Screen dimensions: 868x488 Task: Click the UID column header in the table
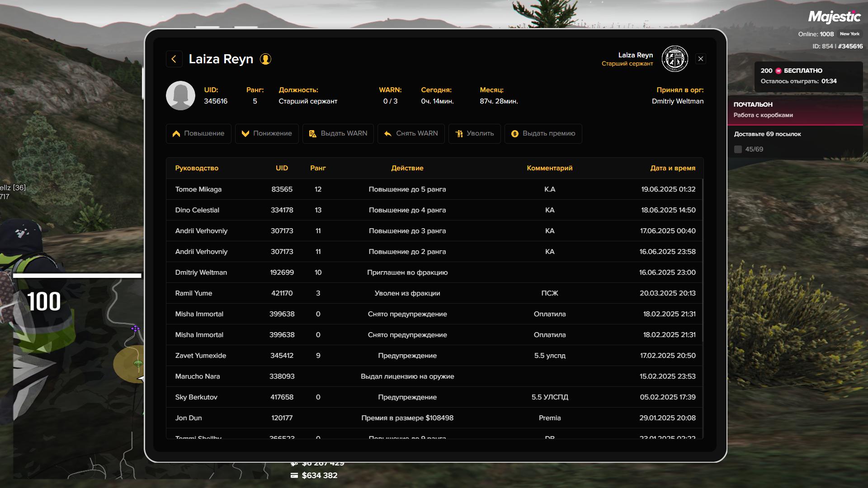[x=282, y=168]
